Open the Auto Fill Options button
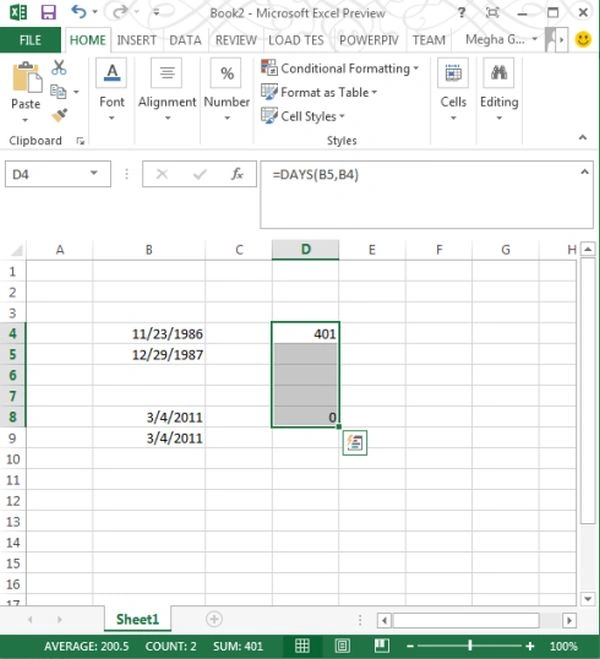 point(355,443)
